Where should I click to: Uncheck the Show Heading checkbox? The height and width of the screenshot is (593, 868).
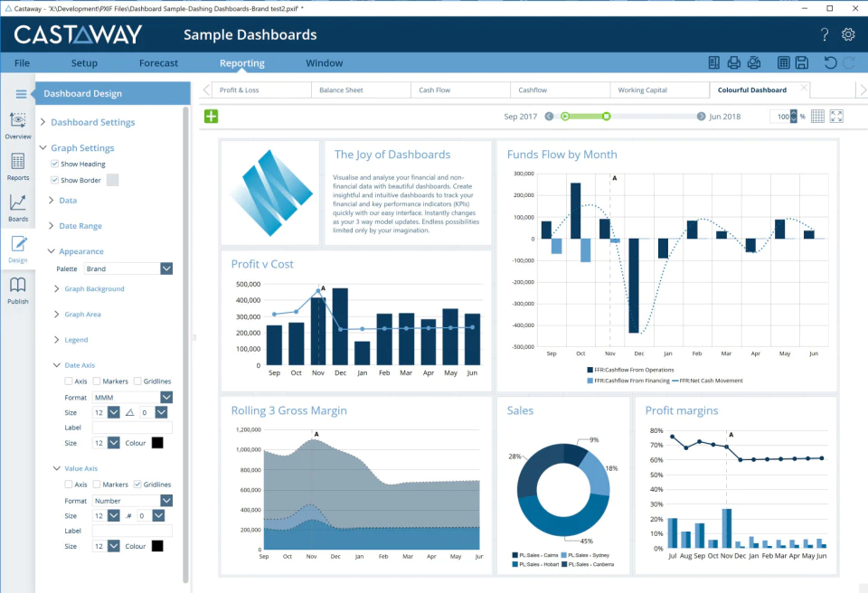tap(55, 164)
